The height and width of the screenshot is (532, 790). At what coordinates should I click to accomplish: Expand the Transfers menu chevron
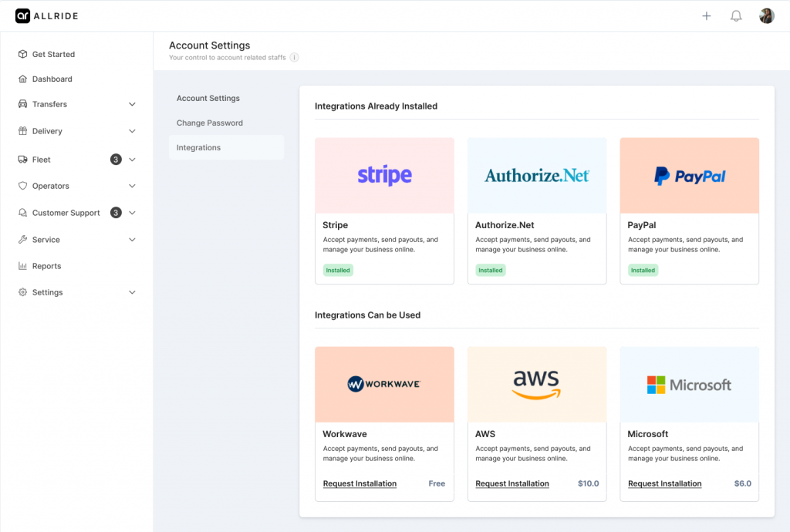coord(132,104)
